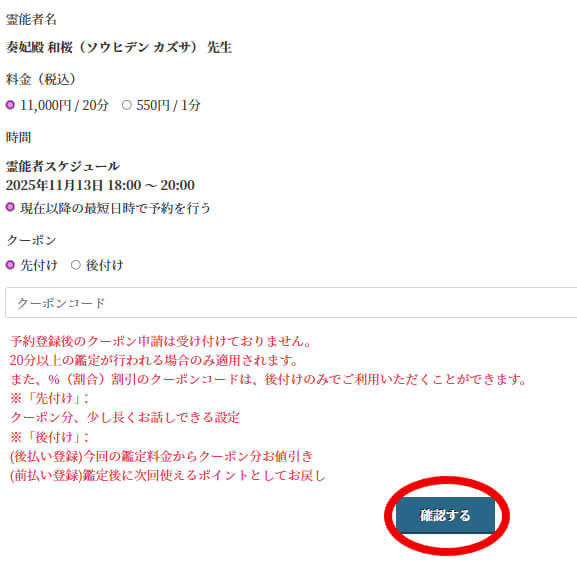This screenshot has height=568, width=577.
Task: Select the 550円 / 1分 radio button
Action: (127, 105)
